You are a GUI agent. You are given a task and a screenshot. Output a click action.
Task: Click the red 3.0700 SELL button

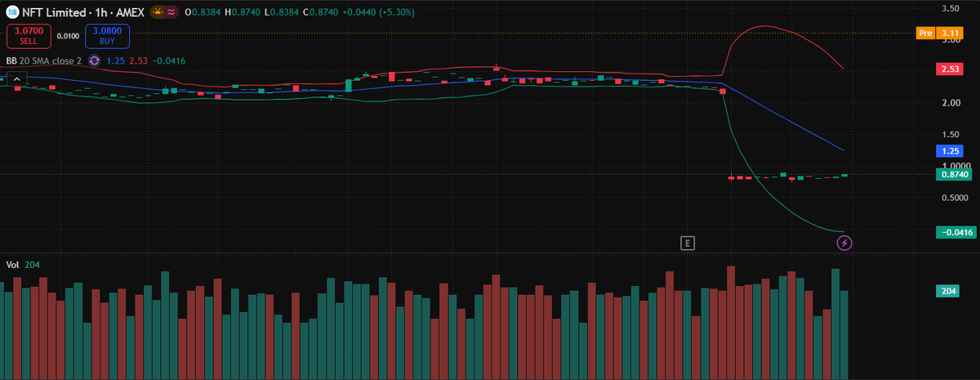coord(29,36)
